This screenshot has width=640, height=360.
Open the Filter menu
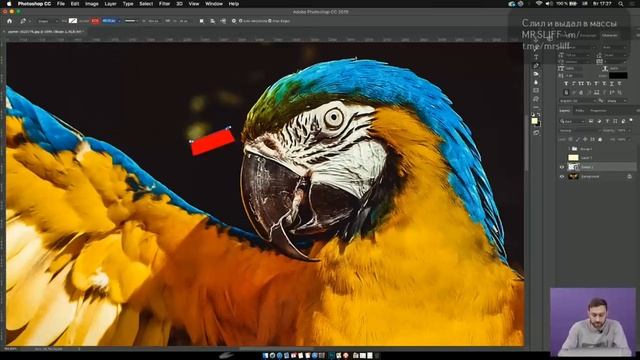(x=164, y=4)
